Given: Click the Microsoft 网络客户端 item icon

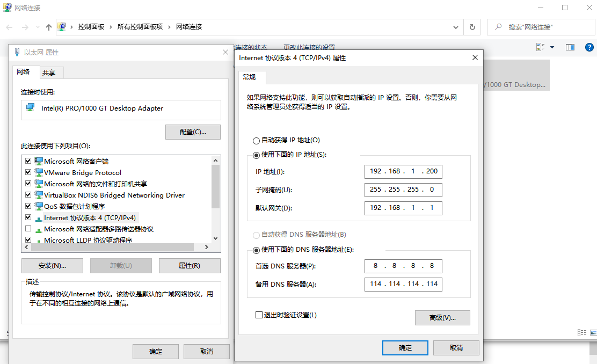Looking at the screenshot, I should [x=39, y=161].
